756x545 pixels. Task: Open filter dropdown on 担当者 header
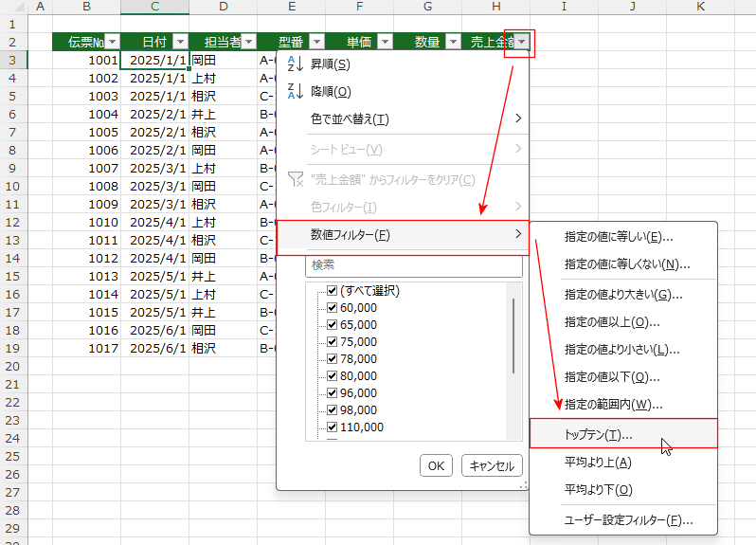point(248,42)
